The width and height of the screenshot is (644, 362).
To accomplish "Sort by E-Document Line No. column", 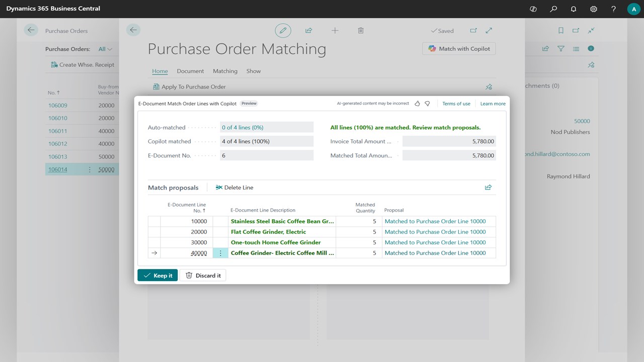I will pos(187,208).
